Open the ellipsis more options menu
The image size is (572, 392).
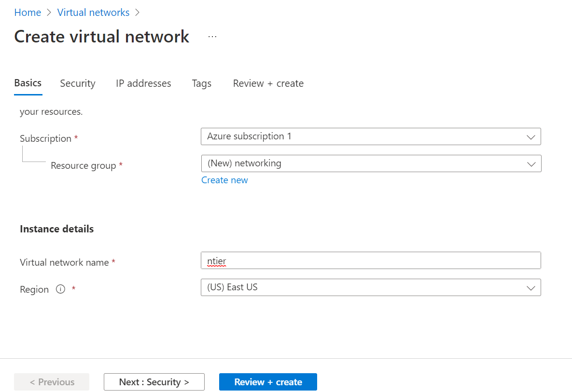click(x=212, y=37)
